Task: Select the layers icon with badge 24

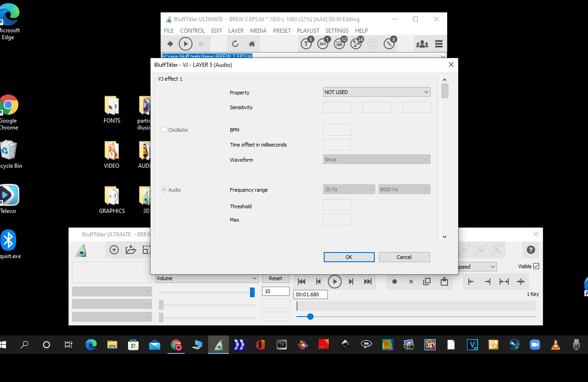Action: 356,43
